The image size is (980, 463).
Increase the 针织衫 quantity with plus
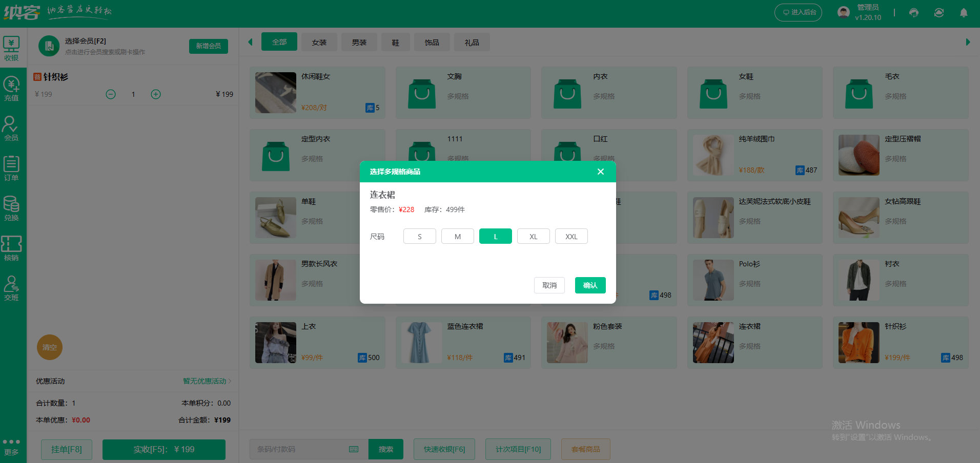click(156, 94)
